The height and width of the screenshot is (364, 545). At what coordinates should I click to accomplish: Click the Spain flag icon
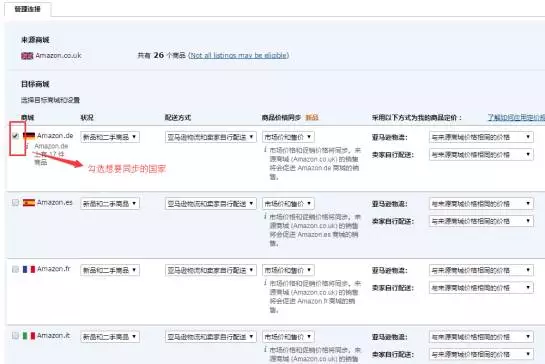(29, 202)
